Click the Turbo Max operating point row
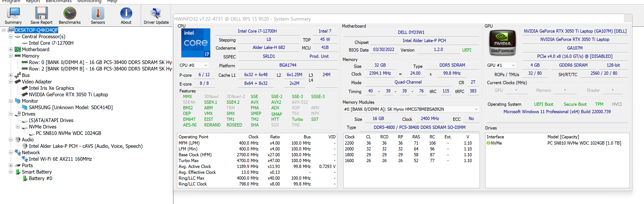 pos(257,161)
